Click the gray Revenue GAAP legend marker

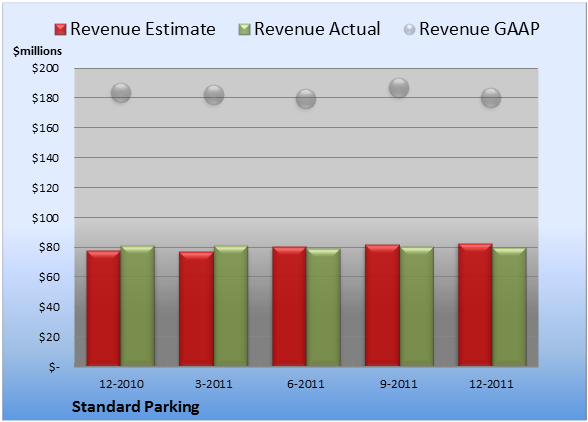pyautogui.click(x=410, y=30)
